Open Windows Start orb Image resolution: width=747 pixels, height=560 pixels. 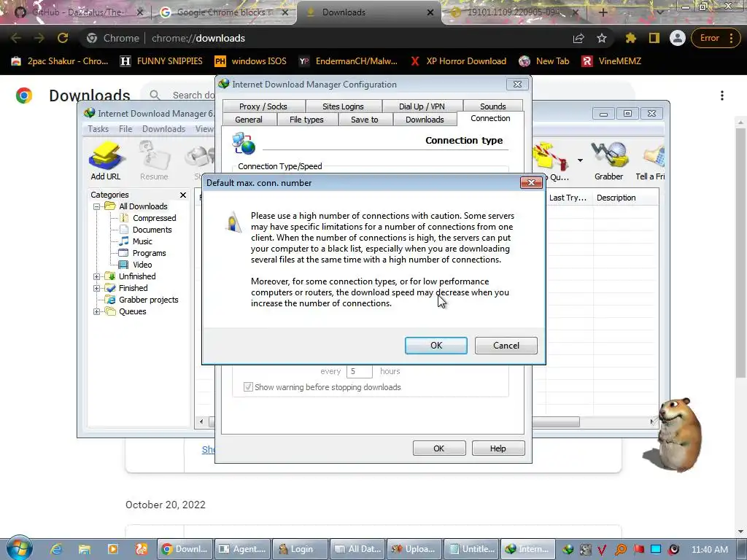click(x=20, y=548)
